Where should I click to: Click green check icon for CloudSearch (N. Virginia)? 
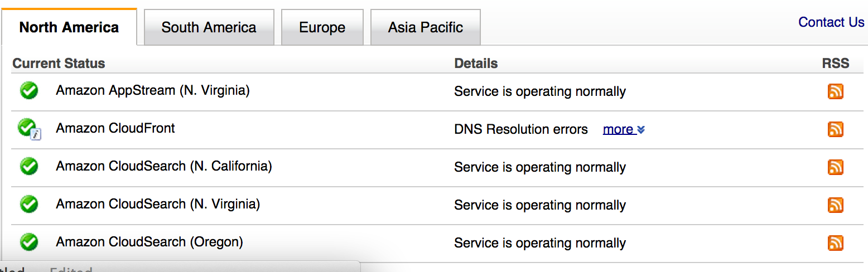coord(29,204)
